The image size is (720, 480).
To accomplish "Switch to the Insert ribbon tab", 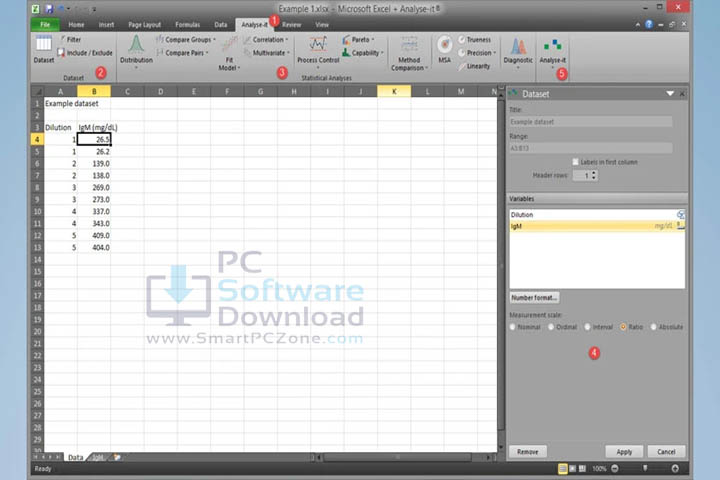I will click(107, 25).
